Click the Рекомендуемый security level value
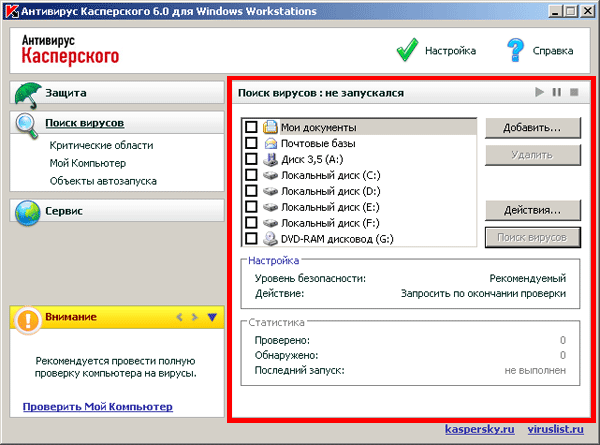 (x=528, y=279)
